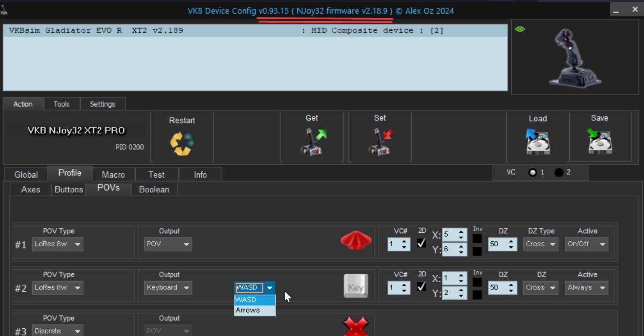Open the Test tab
Viewport: 644px width, 336px height.
click(x=157, y=175)
